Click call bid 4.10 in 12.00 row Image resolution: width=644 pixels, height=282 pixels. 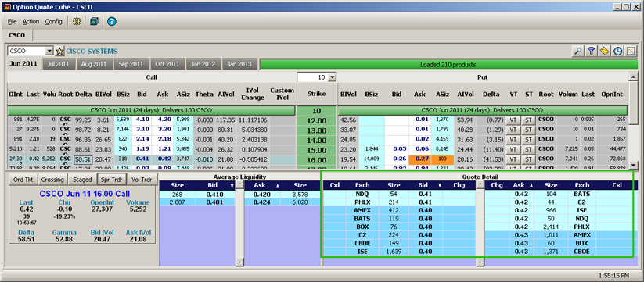tap(142, 120)
